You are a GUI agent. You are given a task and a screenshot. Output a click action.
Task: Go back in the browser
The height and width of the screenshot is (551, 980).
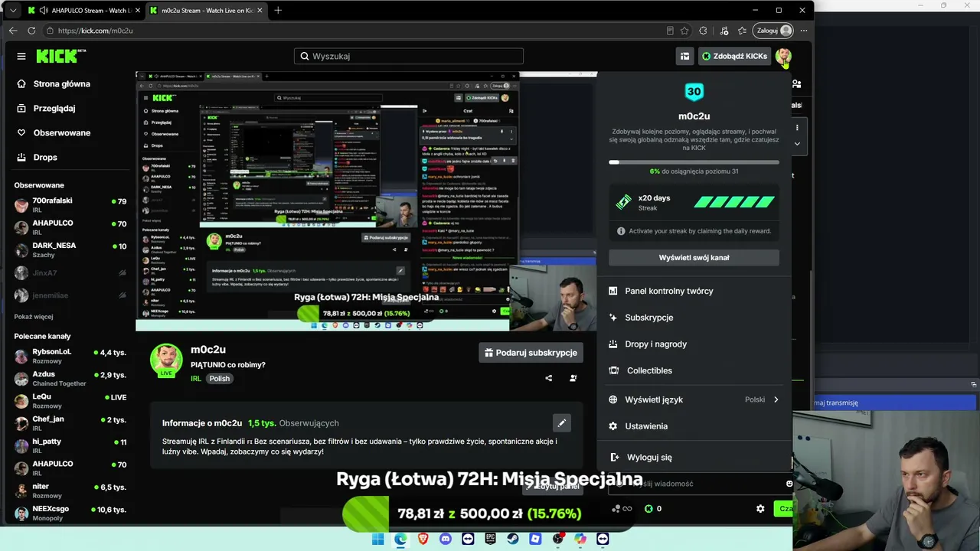tap(13, 31)
